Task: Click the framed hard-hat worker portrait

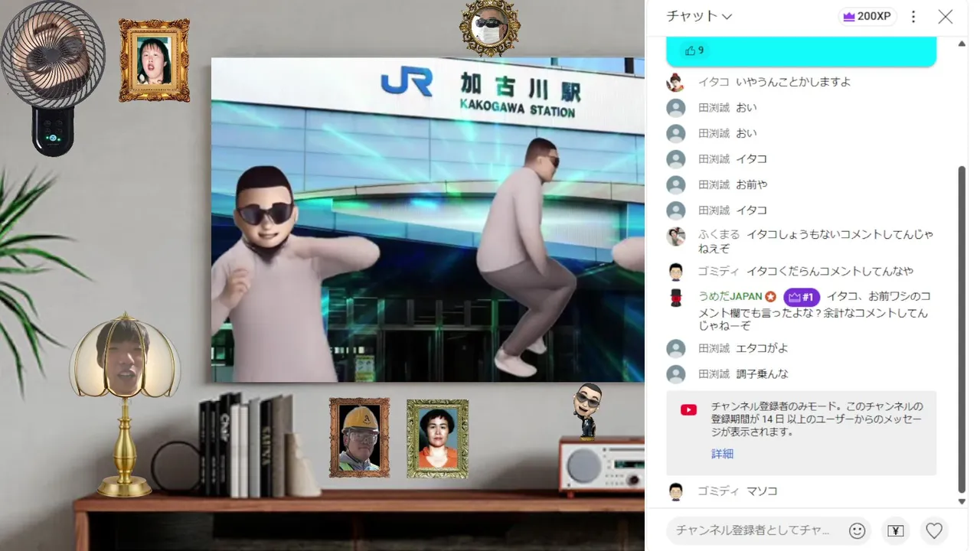Action: (x=359, y=437)
